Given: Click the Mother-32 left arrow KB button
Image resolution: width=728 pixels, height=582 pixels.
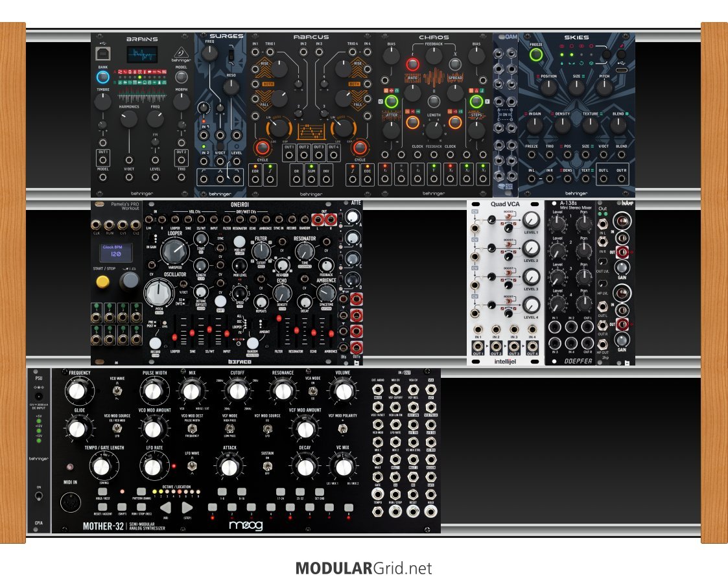Looking at the screenshot, I should click(166, 507).
